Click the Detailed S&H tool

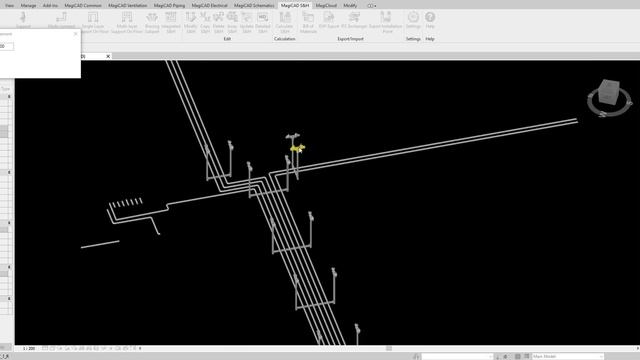262,22
